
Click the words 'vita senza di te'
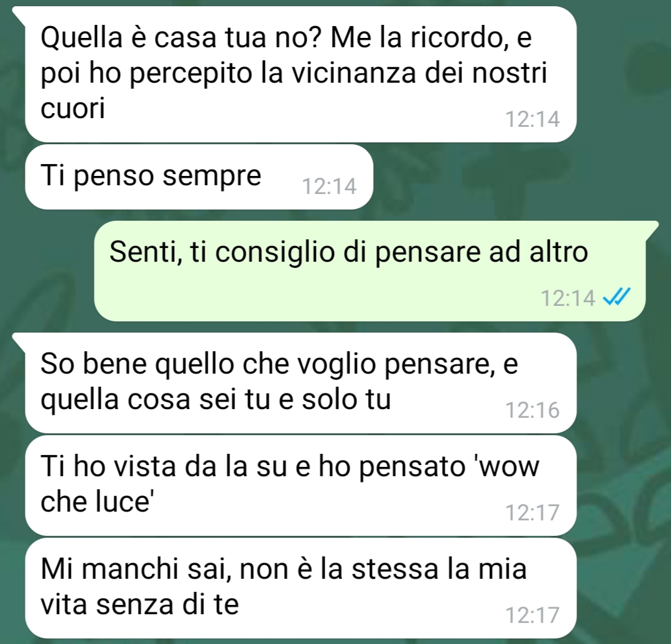[139, 604]
